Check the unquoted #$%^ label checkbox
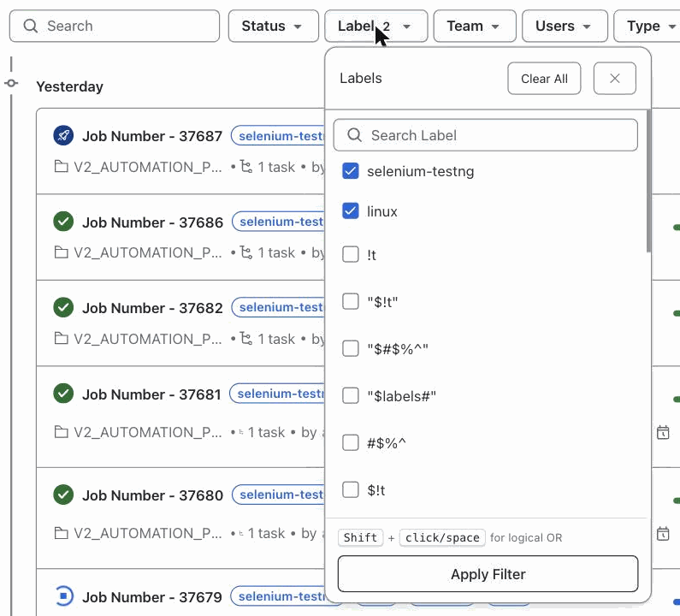Screen dimensions: 680x616 (351, 443)
